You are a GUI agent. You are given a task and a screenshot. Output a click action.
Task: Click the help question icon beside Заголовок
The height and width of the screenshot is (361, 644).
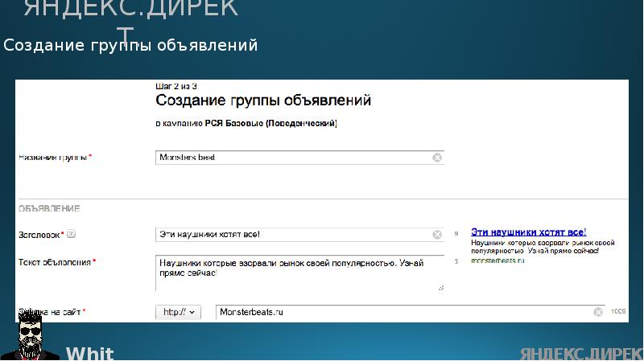(x=71, y=235)
